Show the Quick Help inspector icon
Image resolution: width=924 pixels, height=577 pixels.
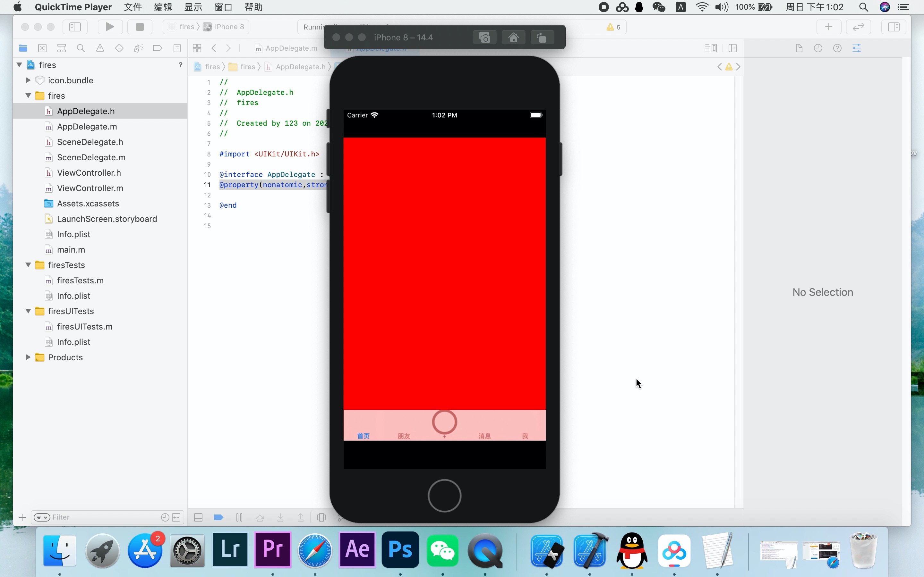click(837, 48)
